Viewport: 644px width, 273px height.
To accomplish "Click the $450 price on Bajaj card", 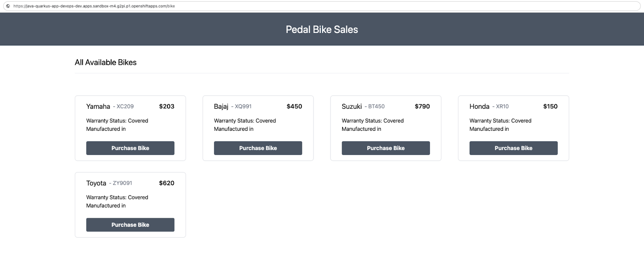I will 294,106.
